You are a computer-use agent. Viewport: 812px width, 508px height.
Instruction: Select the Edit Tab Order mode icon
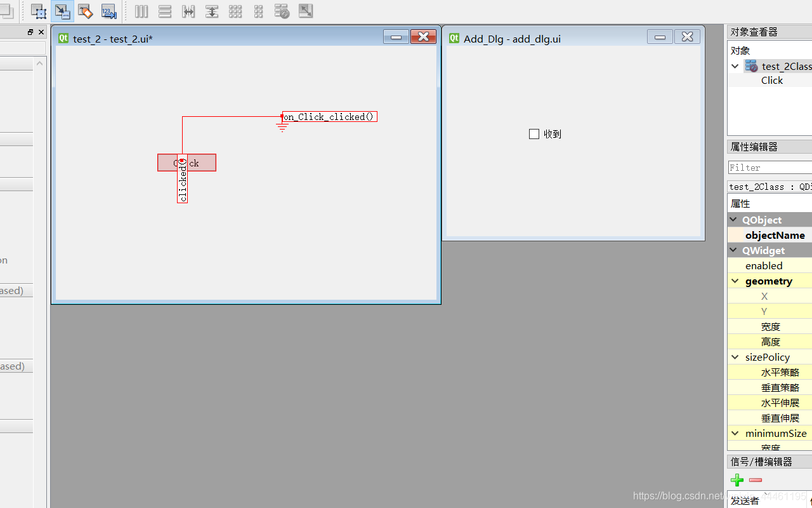[109, 11]
